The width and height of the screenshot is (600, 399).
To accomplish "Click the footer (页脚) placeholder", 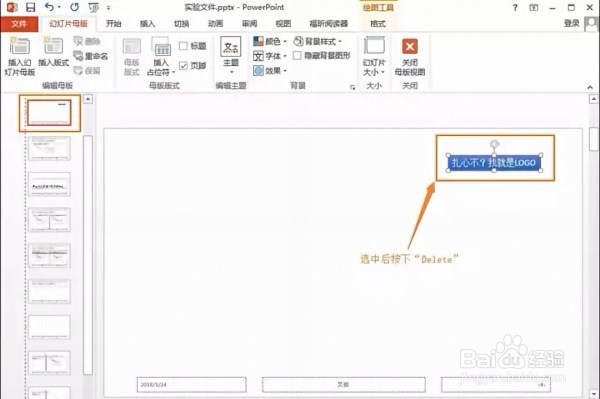I will click(343, 384).
